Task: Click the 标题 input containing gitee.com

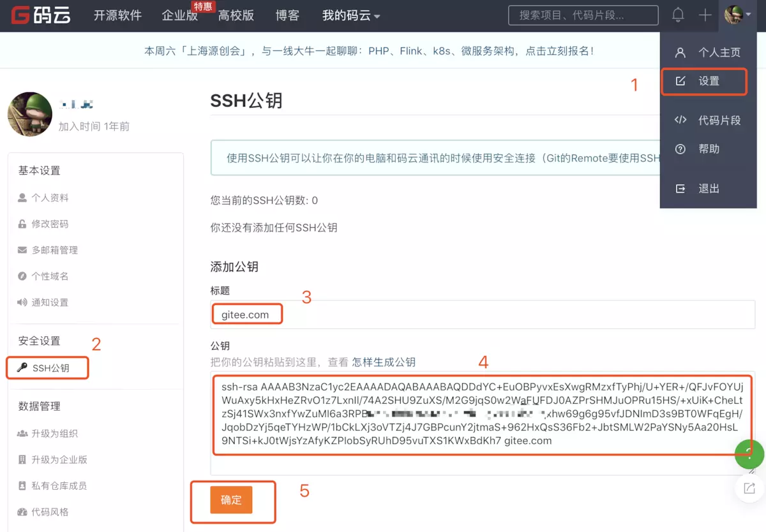Action: pos(483,314)
